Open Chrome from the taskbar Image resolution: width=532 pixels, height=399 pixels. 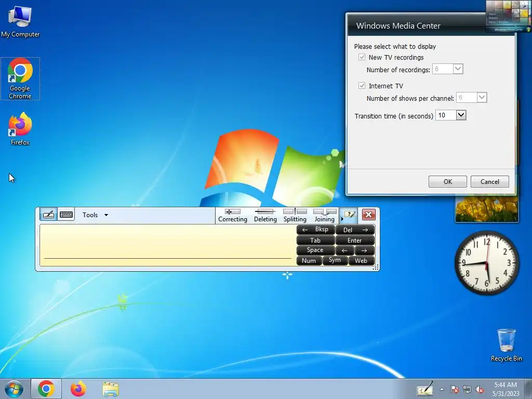point(46,389)
